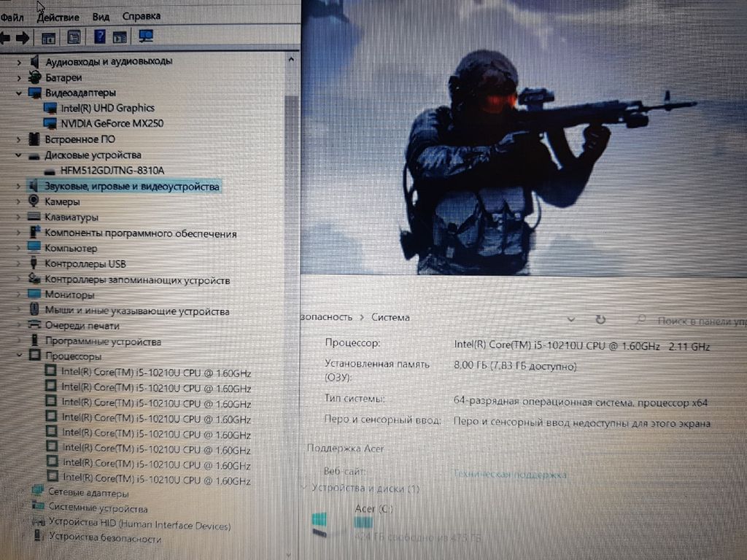Open the Действие menu
This screenshot has height=560, width=747.
(x=58, y=17)
